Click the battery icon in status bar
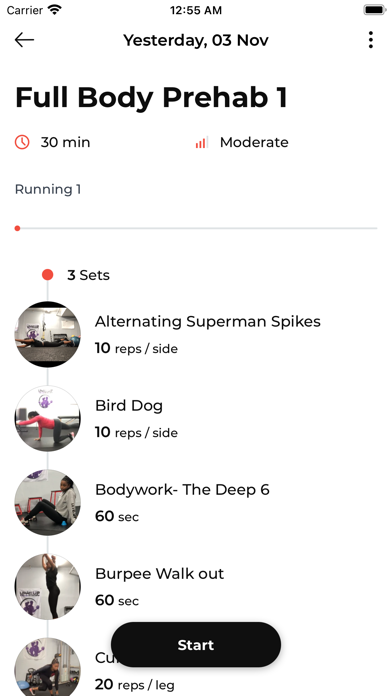392x696 pixels. (x=374, y=10)
